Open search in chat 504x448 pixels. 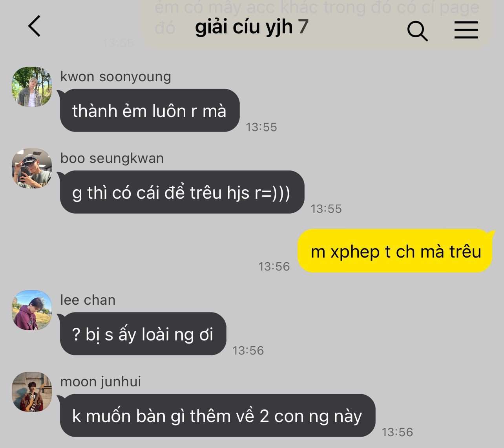(x=417, y=31)
